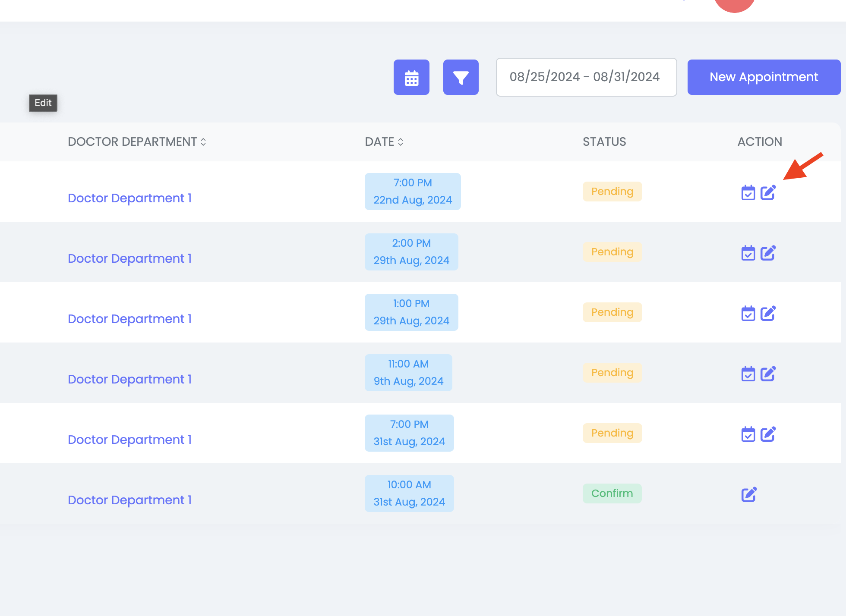Click the date range input field
846x616 pixels.
click(586, 77)
